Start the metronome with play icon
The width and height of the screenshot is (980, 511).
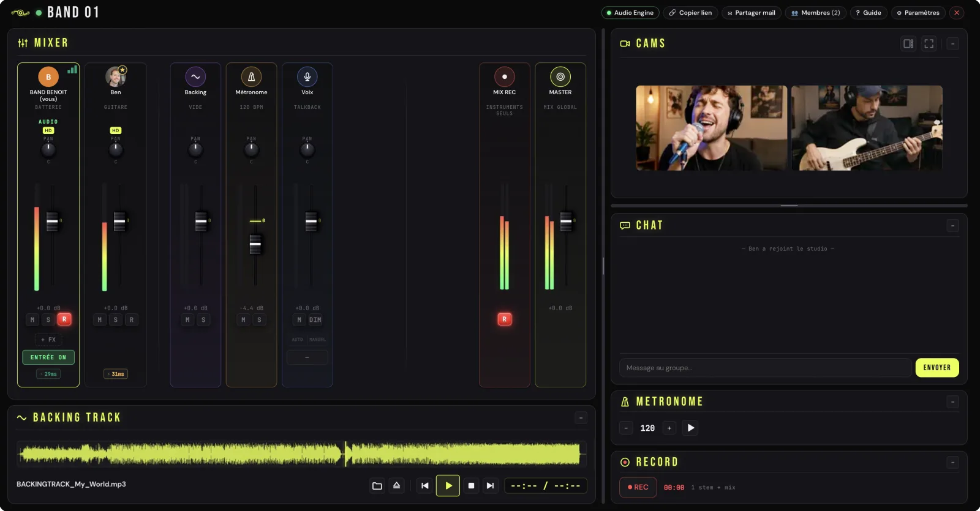(690, 428)
